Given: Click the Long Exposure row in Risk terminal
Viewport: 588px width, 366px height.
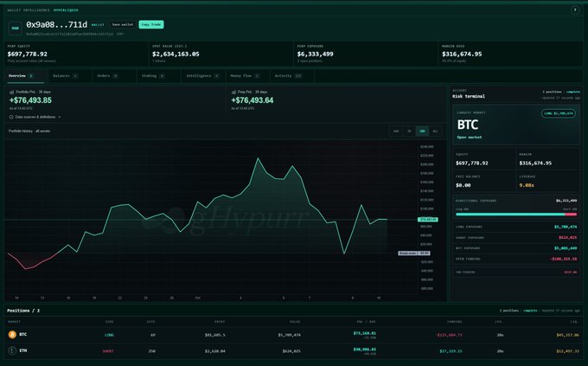Looking at the screenshot, I should coord(516,227).
